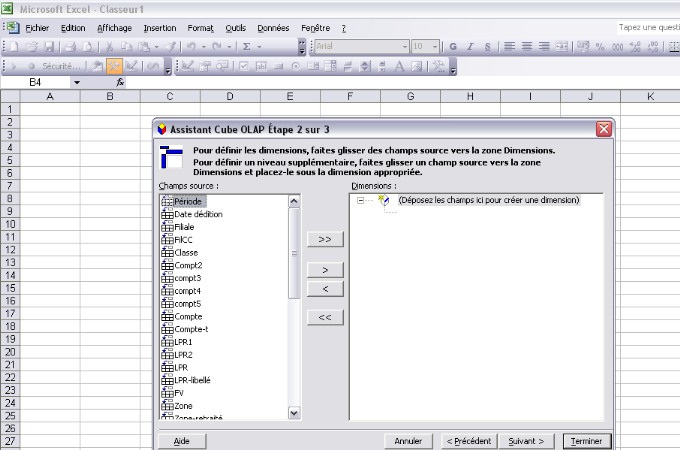The image size is (680, 450).
Task: Click the < Précédent button
Action: coord(469,441)
